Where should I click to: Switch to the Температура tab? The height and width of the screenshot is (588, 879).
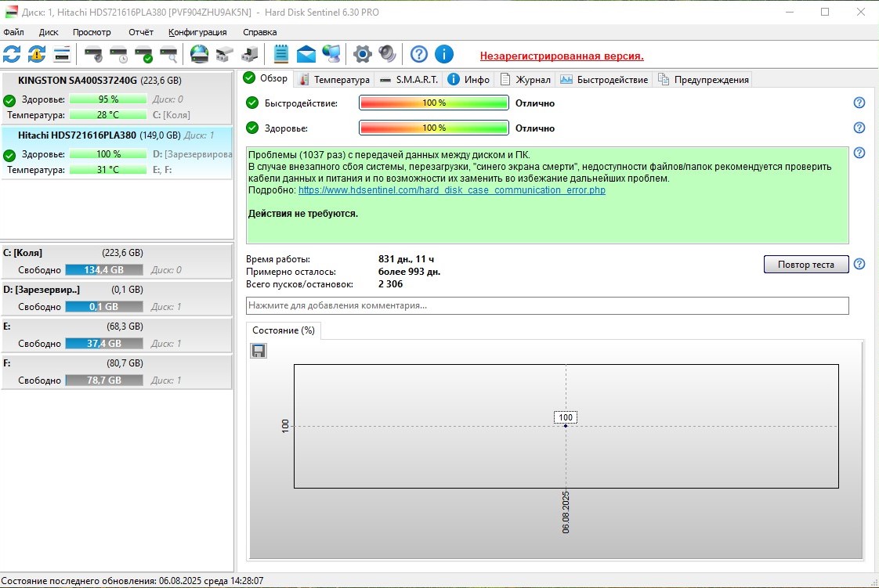[x=334, y=80]
